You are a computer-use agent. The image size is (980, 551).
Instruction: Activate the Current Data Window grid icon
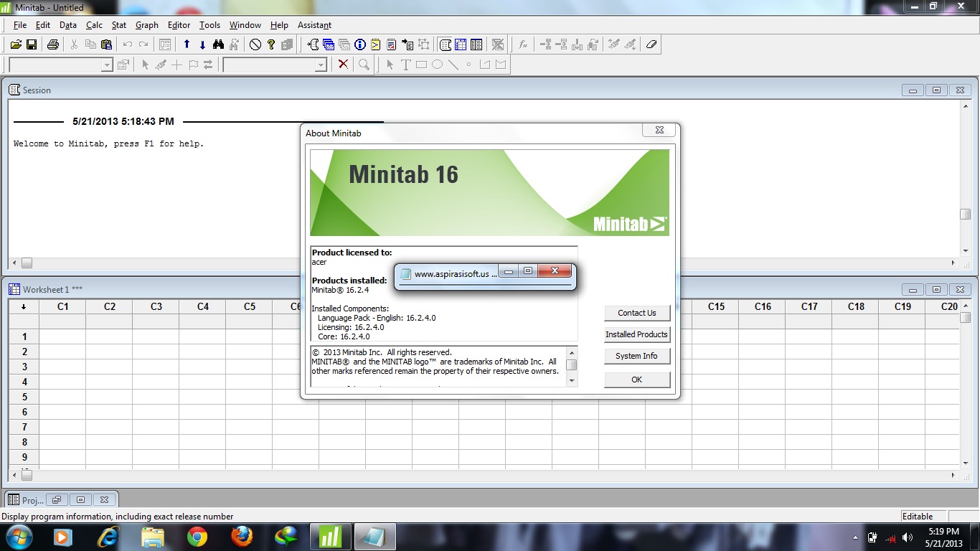tap(461, 44)
